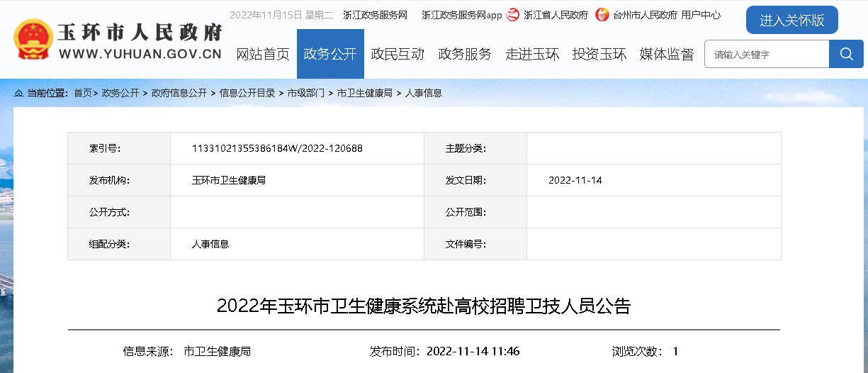The height and width of the screenshot is (373, 868).
Task: Click breadcrumb link 信息公开目录
Action: 247,93
